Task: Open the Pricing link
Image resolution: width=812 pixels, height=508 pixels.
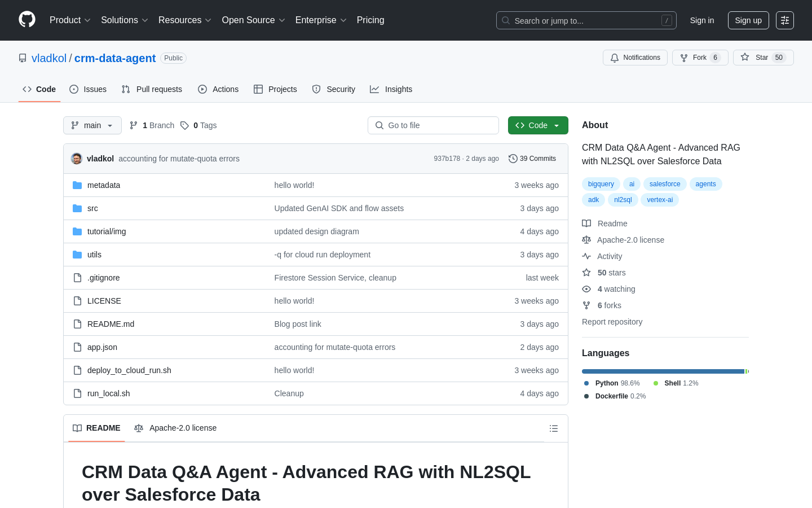Action: click(x=370, y=20)
